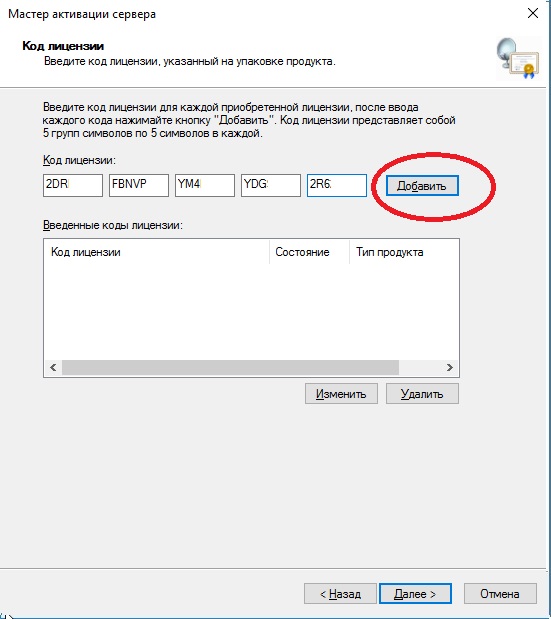
Task: Cancel the wizard with Отмена
Action: 500,594
